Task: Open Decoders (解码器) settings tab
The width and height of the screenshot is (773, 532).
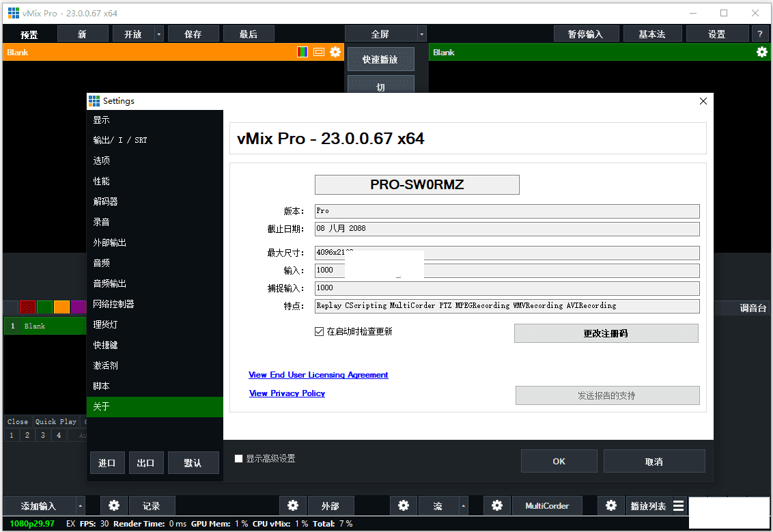Action: click(155, 201)
